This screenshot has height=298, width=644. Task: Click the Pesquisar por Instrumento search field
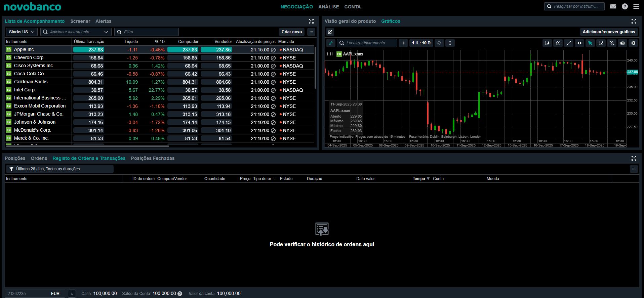click(575, 6)
